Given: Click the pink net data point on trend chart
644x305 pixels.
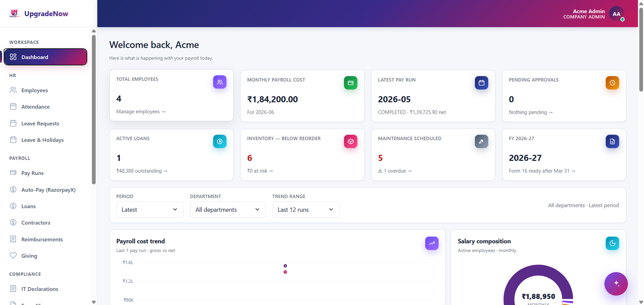Looking at the screenshot, I should 285,272.
